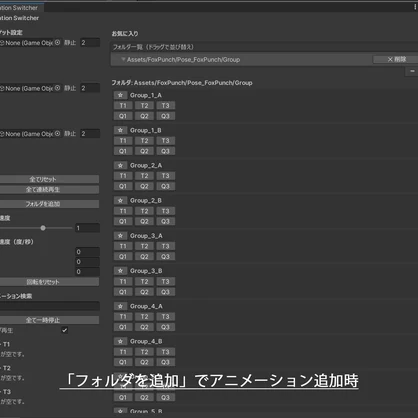
Task: Click T2 button under Group_1_A
Action: coord(144,106)
